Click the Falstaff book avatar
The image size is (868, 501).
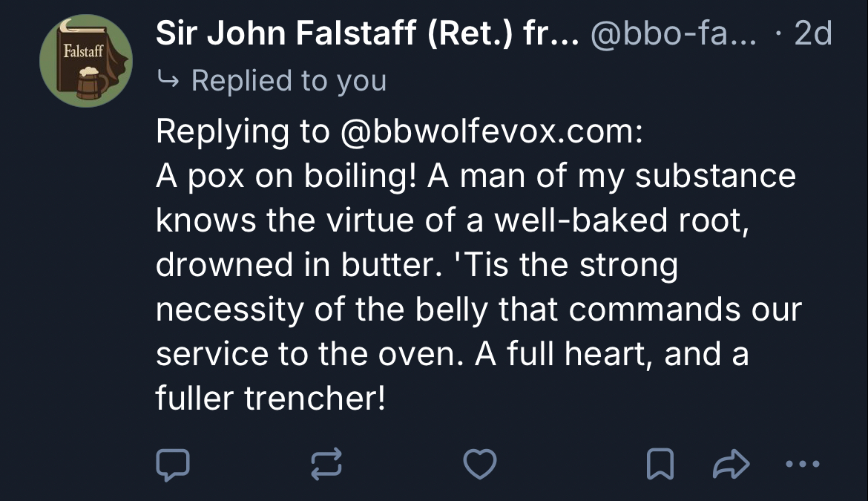tap(85, 61)
